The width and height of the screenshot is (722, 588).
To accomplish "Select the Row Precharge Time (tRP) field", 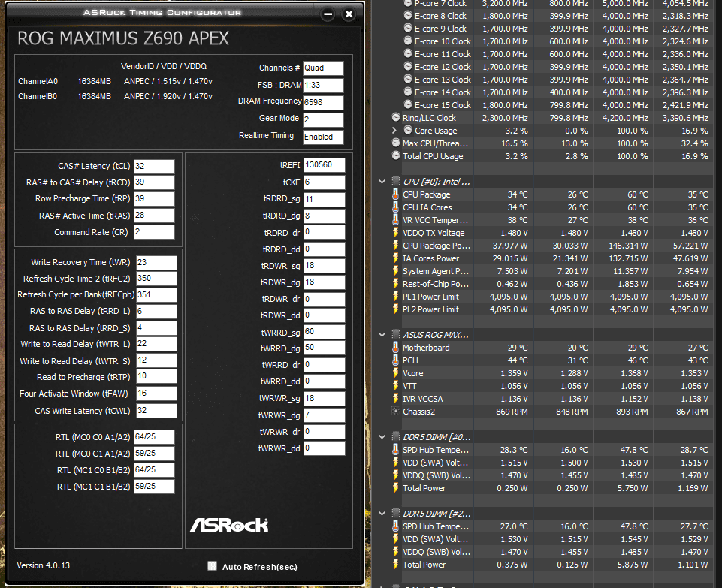I will tap(154, 199).
